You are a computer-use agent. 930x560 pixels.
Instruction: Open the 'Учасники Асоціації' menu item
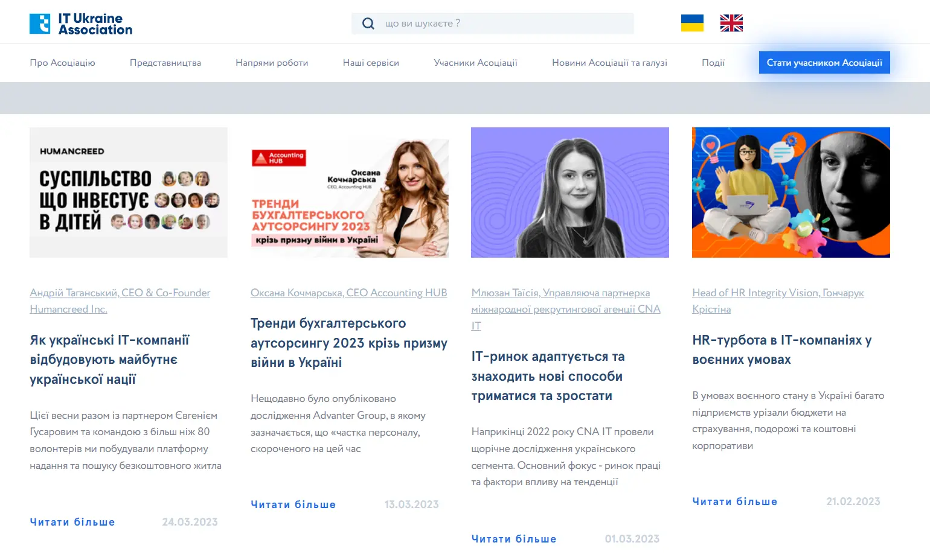pos(475,63)
